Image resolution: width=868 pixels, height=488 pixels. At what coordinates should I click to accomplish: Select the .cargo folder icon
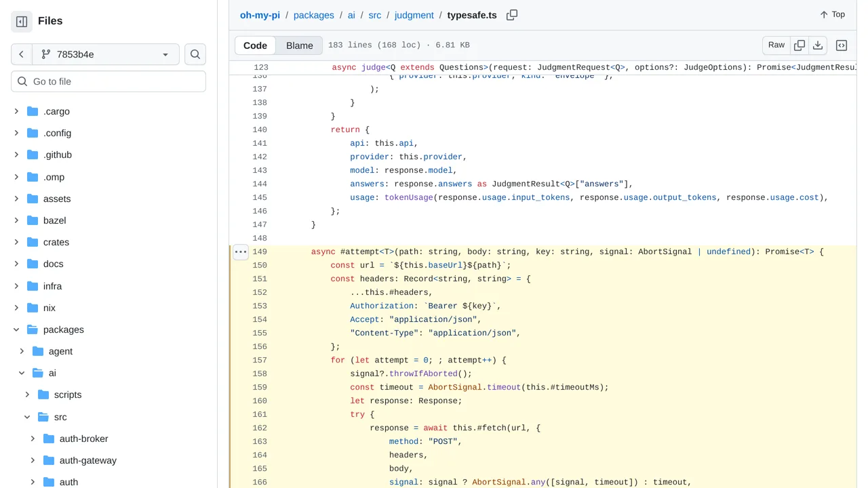coord(33,111)
